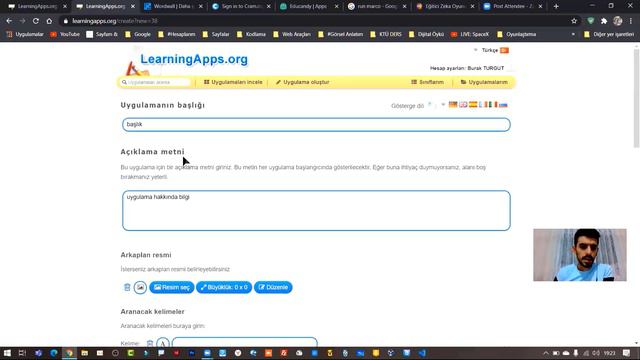
Task: Click the description text area
Action: click(316, 211)
